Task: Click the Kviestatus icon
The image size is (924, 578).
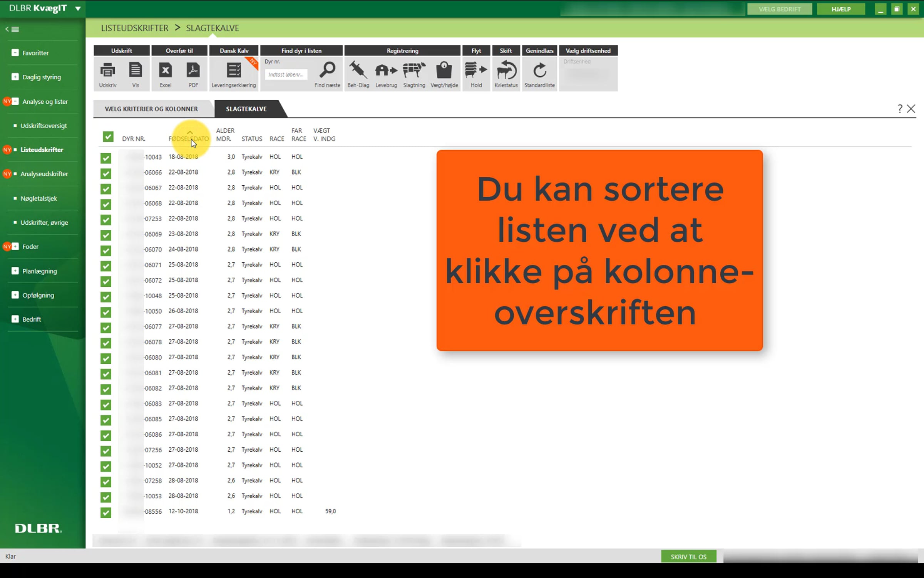Action: click(x=506, y=70)
